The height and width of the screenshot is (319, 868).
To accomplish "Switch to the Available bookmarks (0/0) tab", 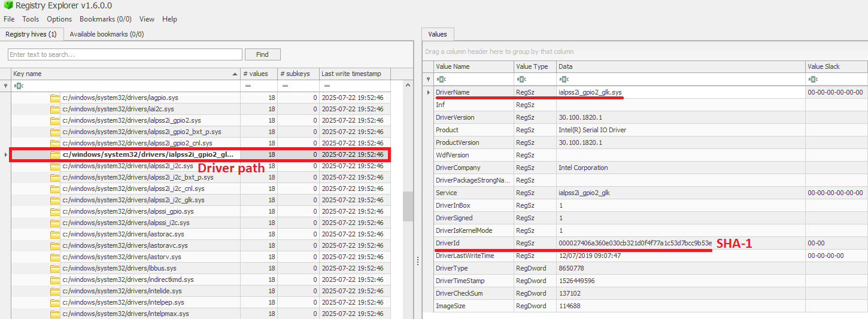I will pyautogui.click(x=107, y=34).
